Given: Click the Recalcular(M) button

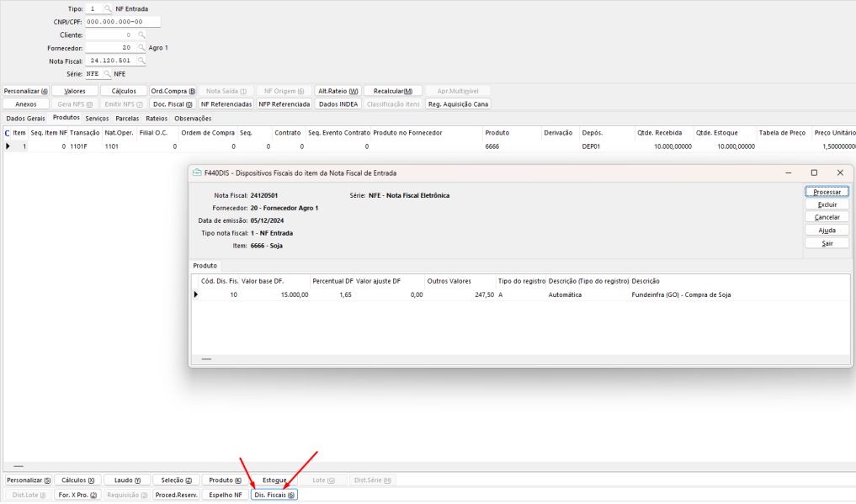Looking at the screenshot, I should [393, 91].
